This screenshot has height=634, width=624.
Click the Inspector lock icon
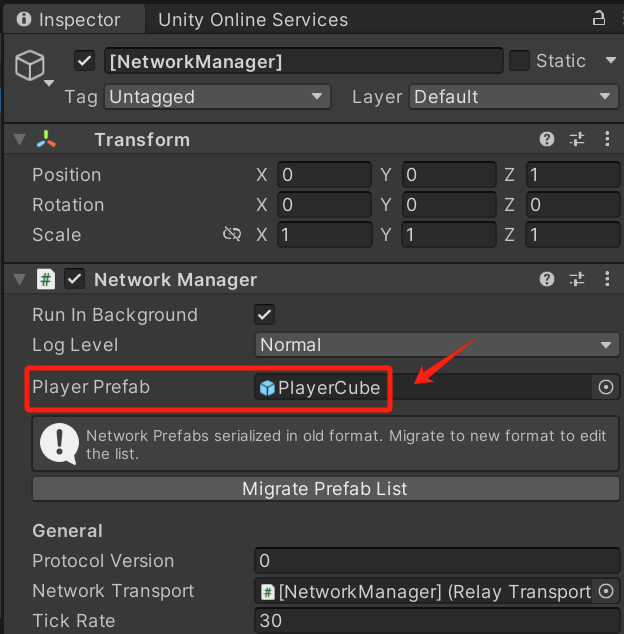(599, 19)
